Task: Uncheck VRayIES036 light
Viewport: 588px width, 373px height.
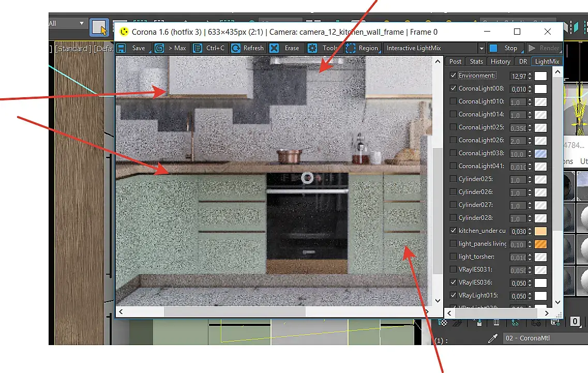Action: pos(453,282)
